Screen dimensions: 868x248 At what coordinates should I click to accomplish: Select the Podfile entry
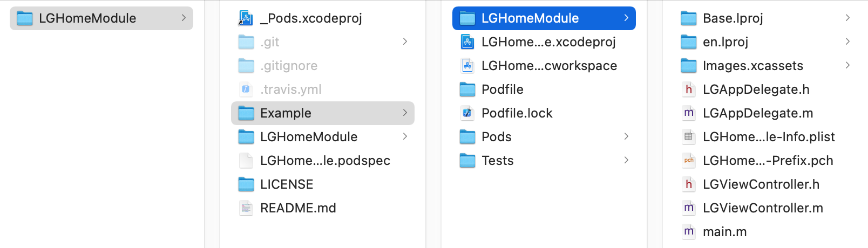click(502, 89)
